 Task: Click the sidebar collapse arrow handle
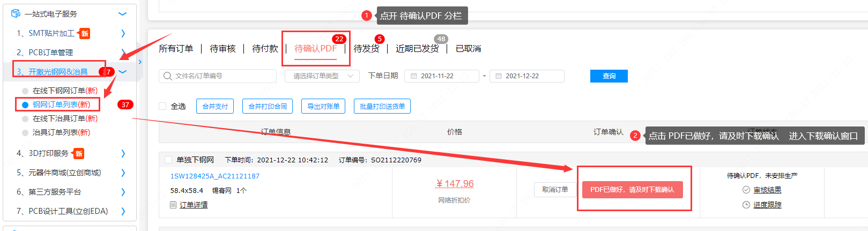pyautogui.click(x=140, y=62)
